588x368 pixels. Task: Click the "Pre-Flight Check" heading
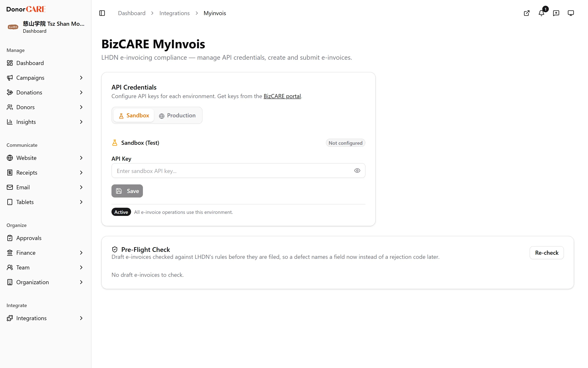point(146,249)
